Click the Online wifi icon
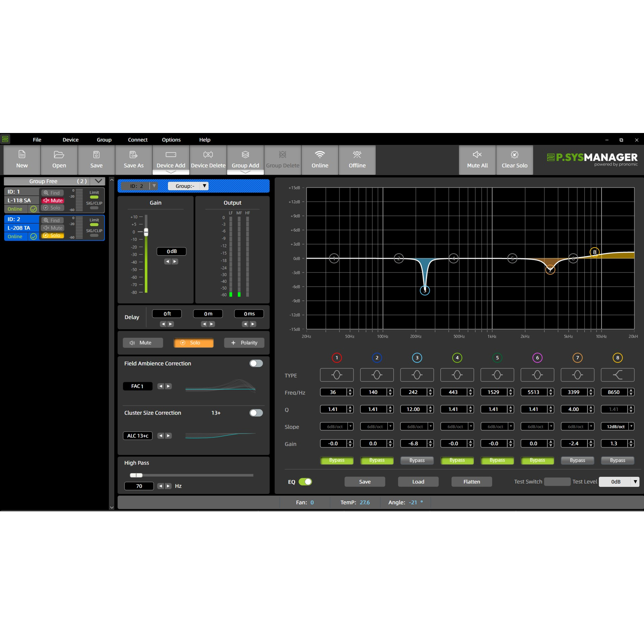 click(320, 155)
